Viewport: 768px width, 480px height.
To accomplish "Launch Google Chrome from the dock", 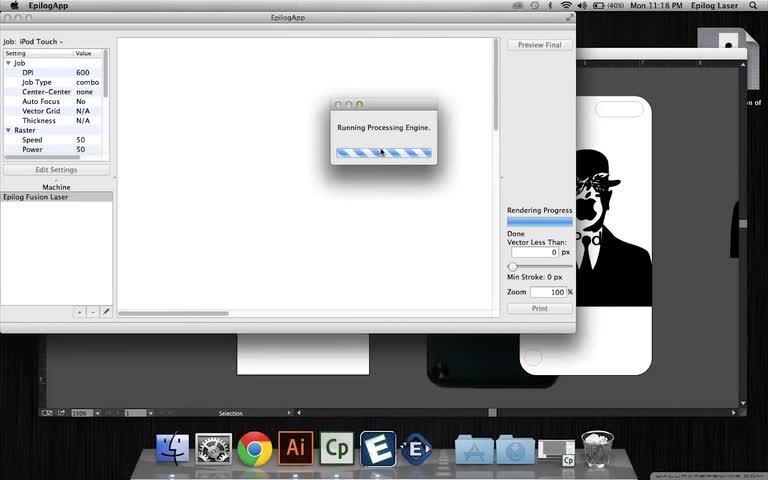I will pyautogui.click(x=255, y=448).
